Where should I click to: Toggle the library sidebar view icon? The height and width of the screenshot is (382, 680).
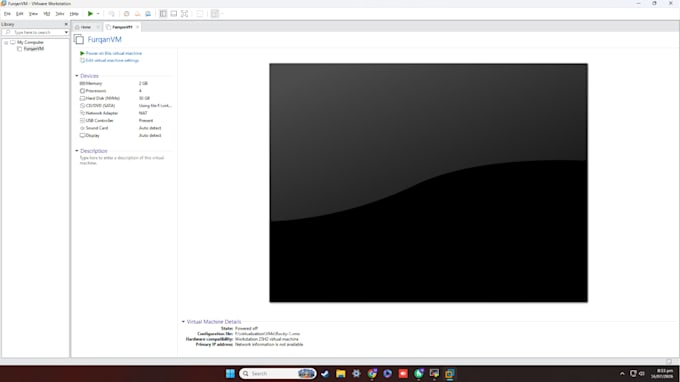[163, 14]
